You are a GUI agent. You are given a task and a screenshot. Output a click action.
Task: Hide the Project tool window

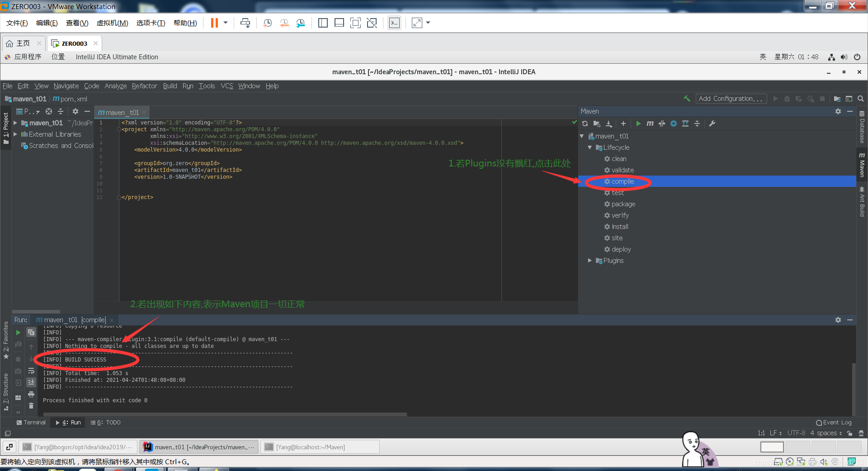click(x=87, y=111)
